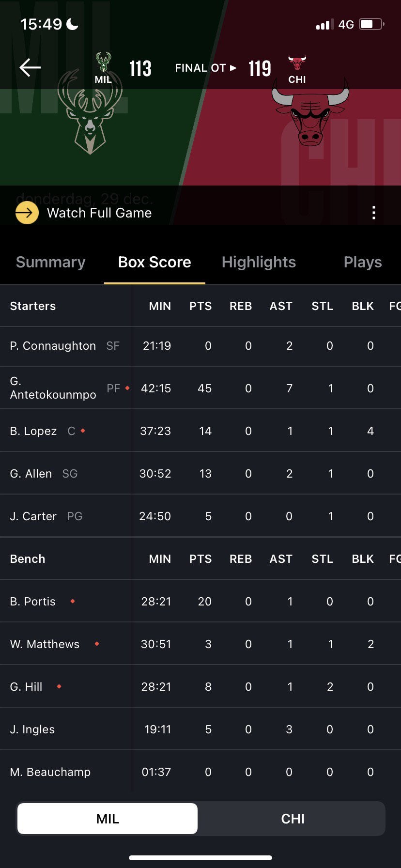The height and width of the screenshot is (868, 401).
Task: Tap the red dot next to B. Portis
Action: coord(73,601)
